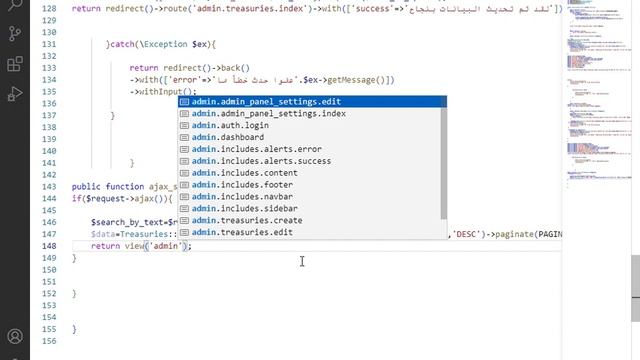Open the Search view in activity bar
The width and height of the screenshot is (640, 360).
pos(15,4)
